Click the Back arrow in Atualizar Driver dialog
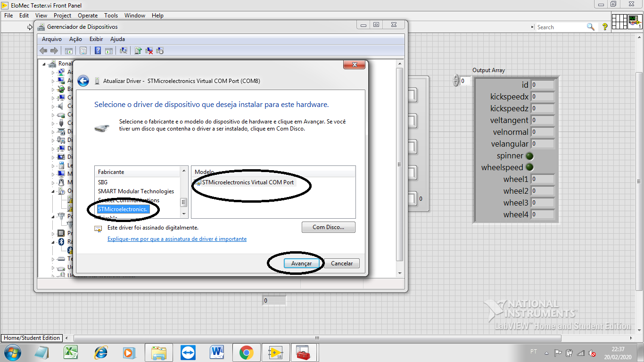This screenshot has height=362, width=644. (x=83, y=81)
